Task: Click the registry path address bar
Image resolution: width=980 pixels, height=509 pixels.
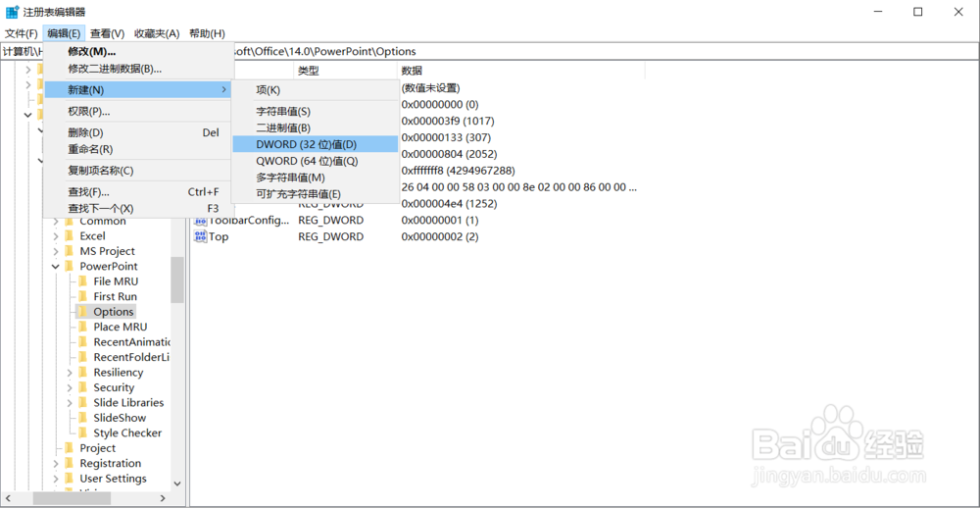Action: [489, 51]
